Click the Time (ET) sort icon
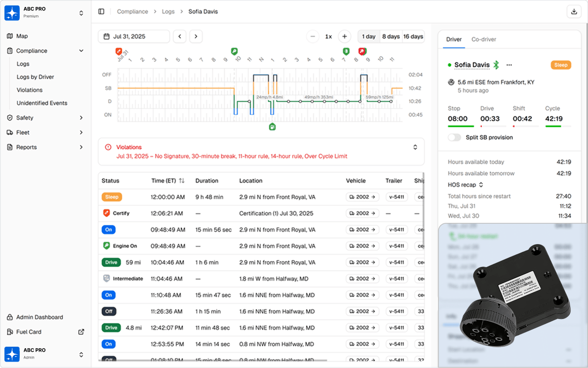This screenshot has height=368, width=588. pyautogui.click(x=182, y=181)
